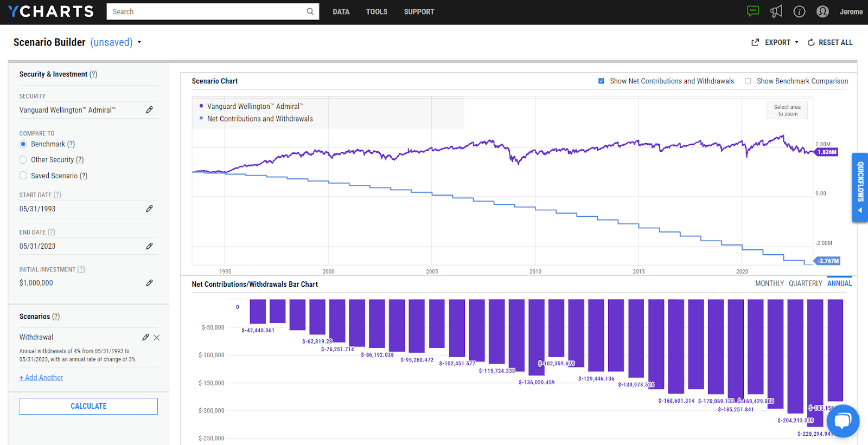Select the Other Security radio button
Screen dimensions: 868x445
click(x=23, y=160)
